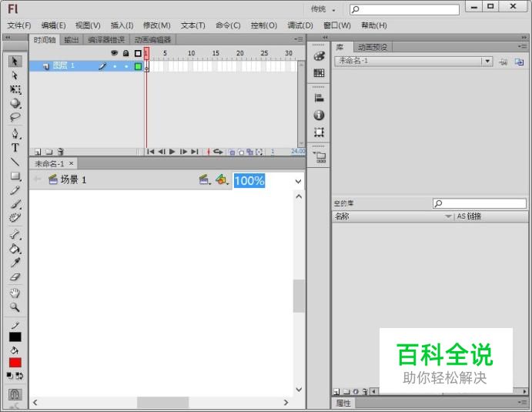Toggle lock dot of 图层 1

pyautogui.click(x=126, y=66)
